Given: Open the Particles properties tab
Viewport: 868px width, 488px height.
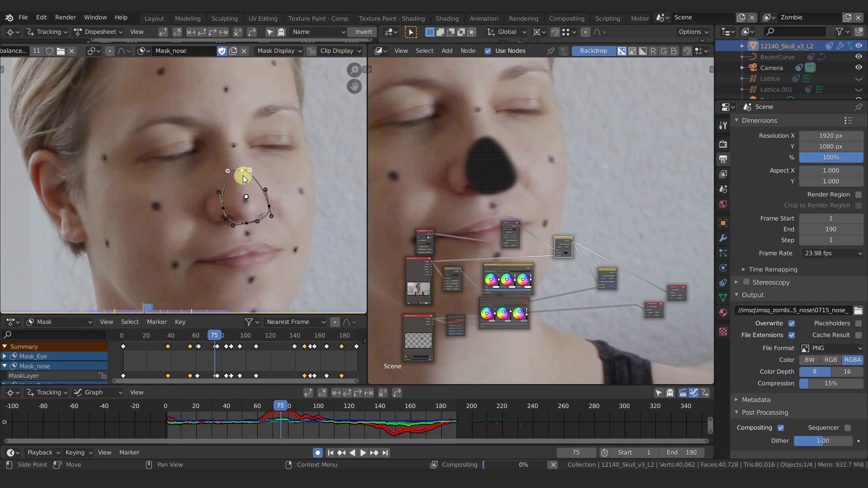Looking at the screenshot, I should point(723,253).
